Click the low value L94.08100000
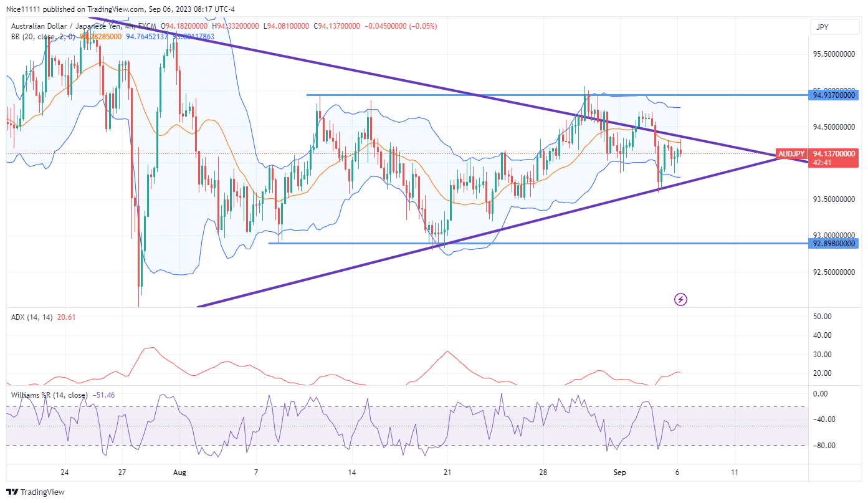868x503 pixels. tap(287, 26)
